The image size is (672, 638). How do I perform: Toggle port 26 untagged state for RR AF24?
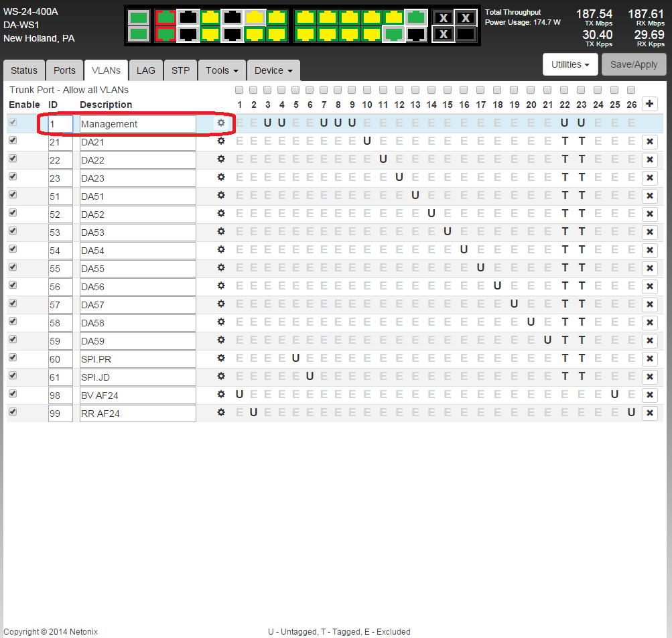coord(631,412)
